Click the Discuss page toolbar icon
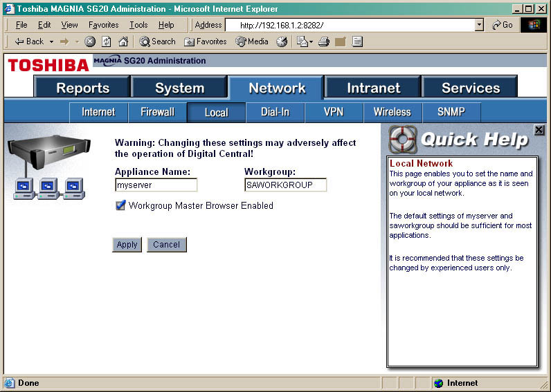This screenshot has height=392, width=551. pyautogui.click(x=357, y=41)
